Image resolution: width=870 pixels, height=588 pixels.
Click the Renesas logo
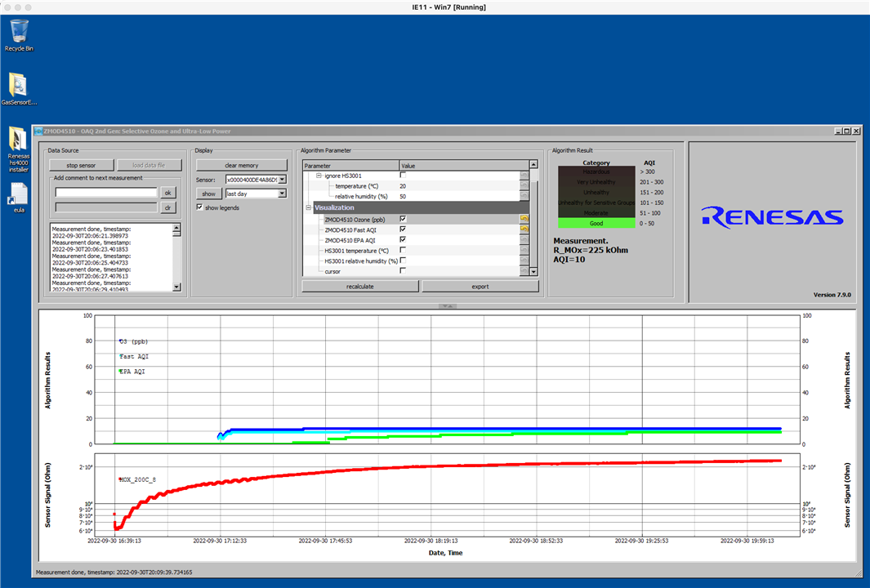click(772, 217)
